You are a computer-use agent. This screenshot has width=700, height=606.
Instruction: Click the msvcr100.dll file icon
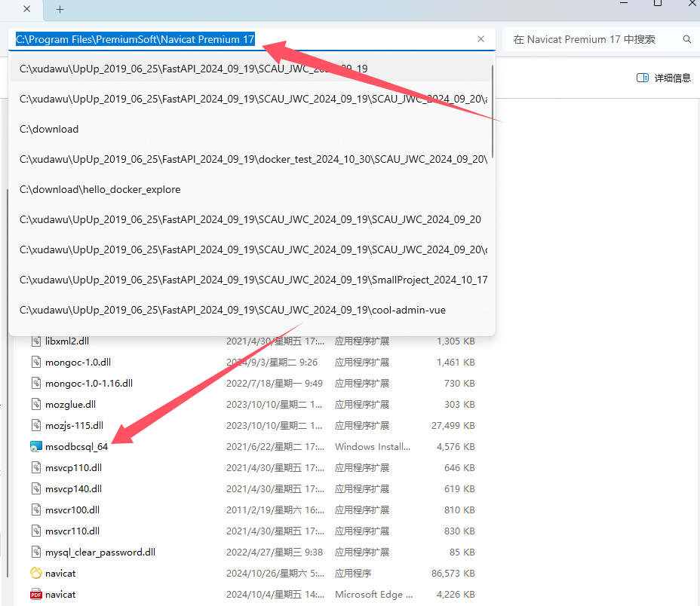[x=36, y=510]
